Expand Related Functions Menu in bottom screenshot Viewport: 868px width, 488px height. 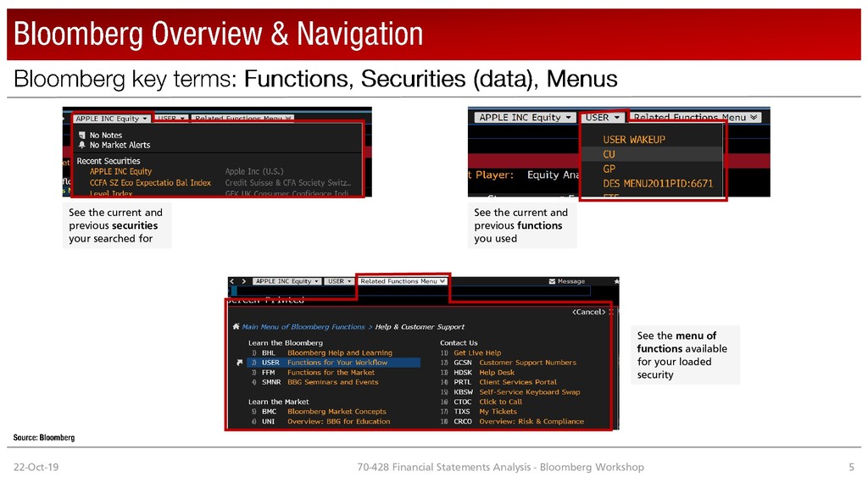point(403,281)
